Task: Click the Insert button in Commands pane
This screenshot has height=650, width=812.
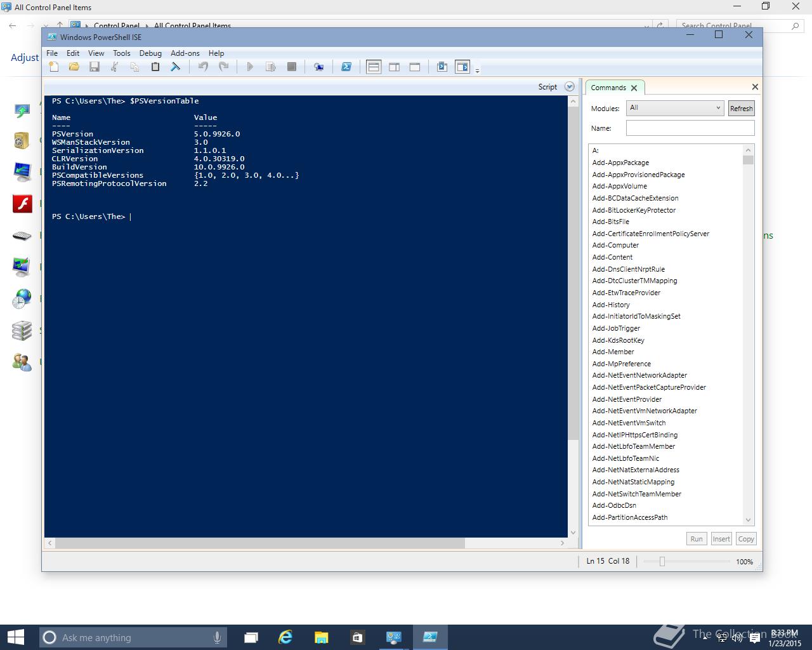Action: (721, 539)
